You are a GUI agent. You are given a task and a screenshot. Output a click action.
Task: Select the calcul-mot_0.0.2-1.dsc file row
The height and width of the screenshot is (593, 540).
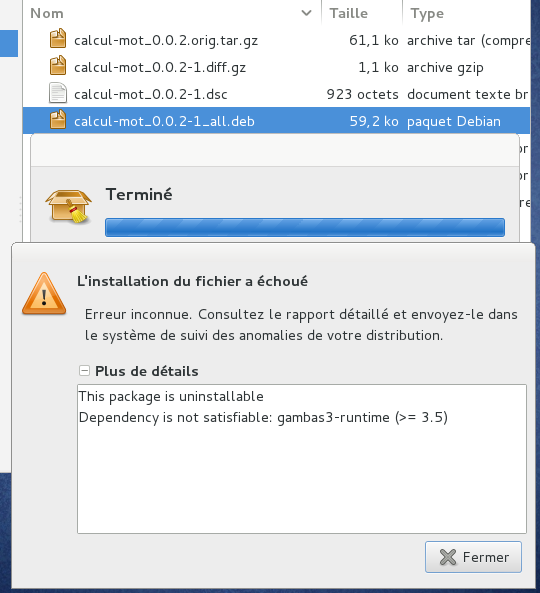point(276,94)
